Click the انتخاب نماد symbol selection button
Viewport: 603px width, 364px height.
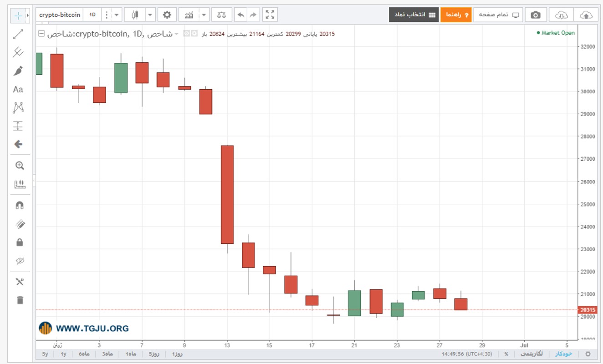click(x=414, y=15)
